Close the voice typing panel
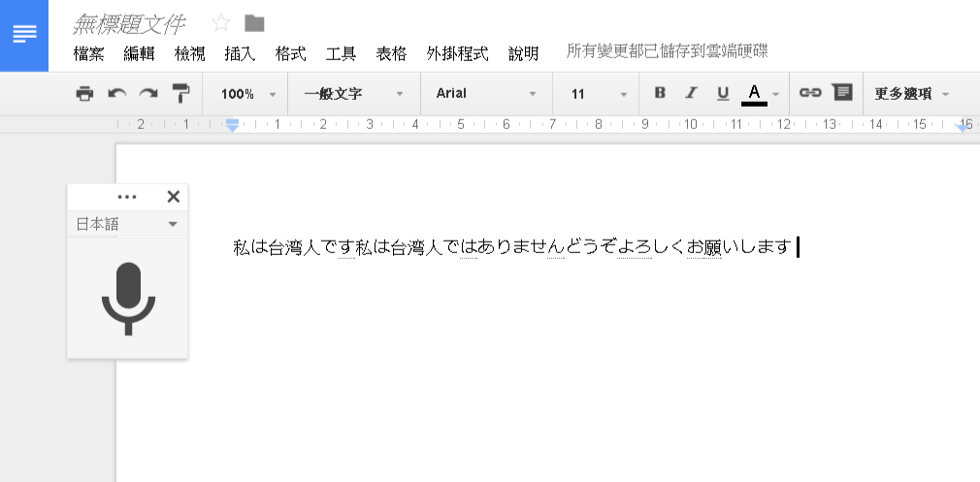Image resolution: width=980 pixels, height=482 pixels. point(173,197)
